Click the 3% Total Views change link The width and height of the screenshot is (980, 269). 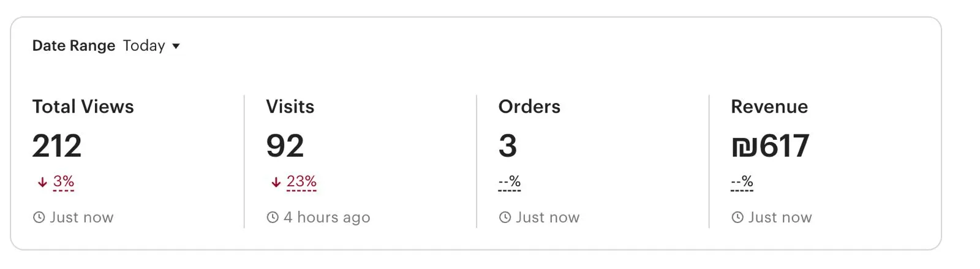(x=64, y=181)
